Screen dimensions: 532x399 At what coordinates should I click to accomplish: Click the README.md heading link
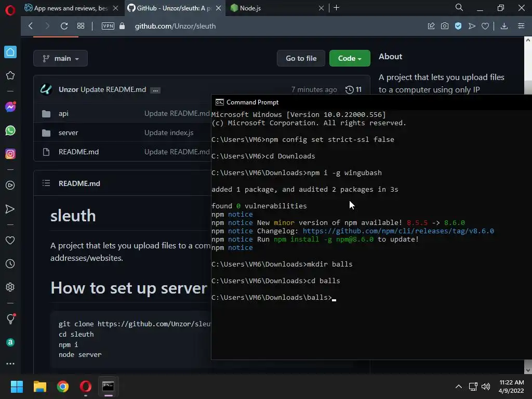(79, 183)
